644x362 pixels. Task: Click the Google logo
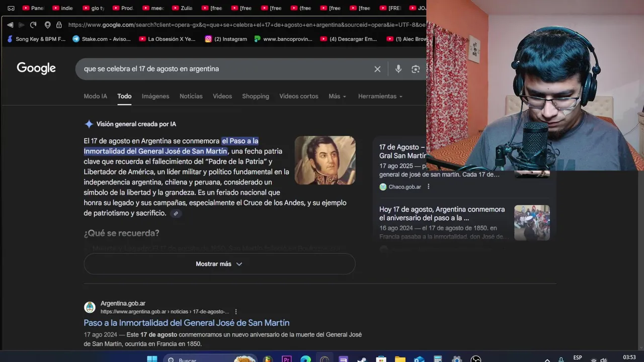[x=36, y=68]
